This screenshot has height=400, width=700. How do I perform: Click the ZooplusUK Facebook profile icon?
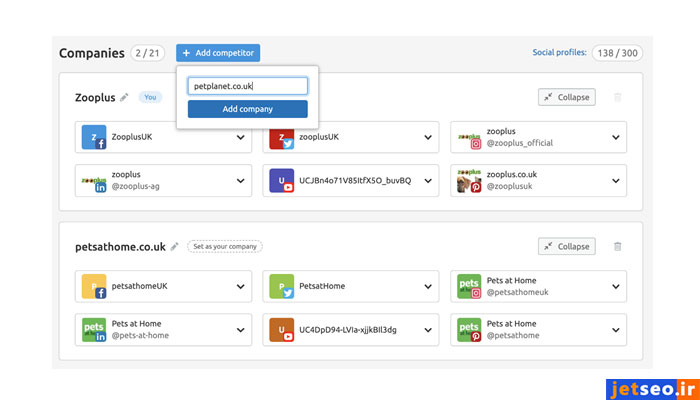[94, 137]
